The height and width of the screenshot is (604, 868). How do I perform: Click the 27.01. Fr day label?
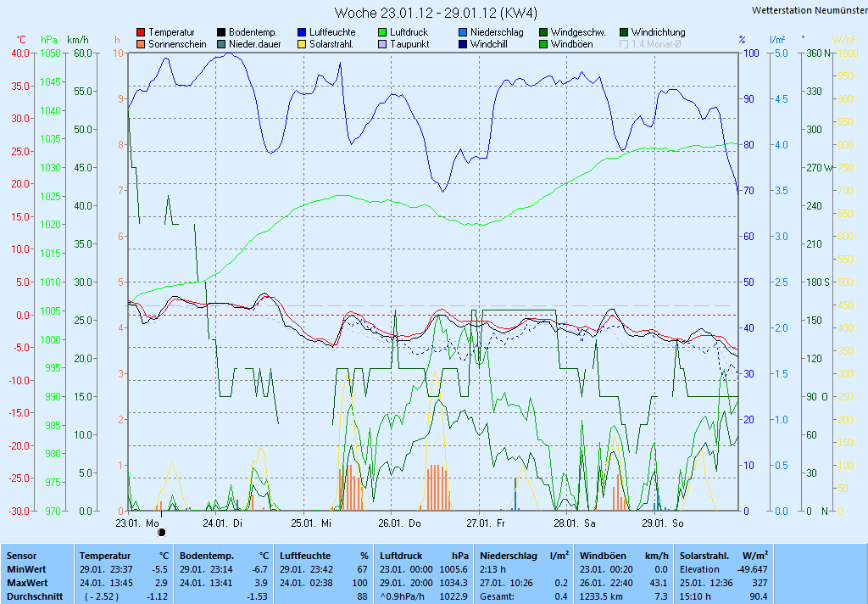(x=486, y=523)
